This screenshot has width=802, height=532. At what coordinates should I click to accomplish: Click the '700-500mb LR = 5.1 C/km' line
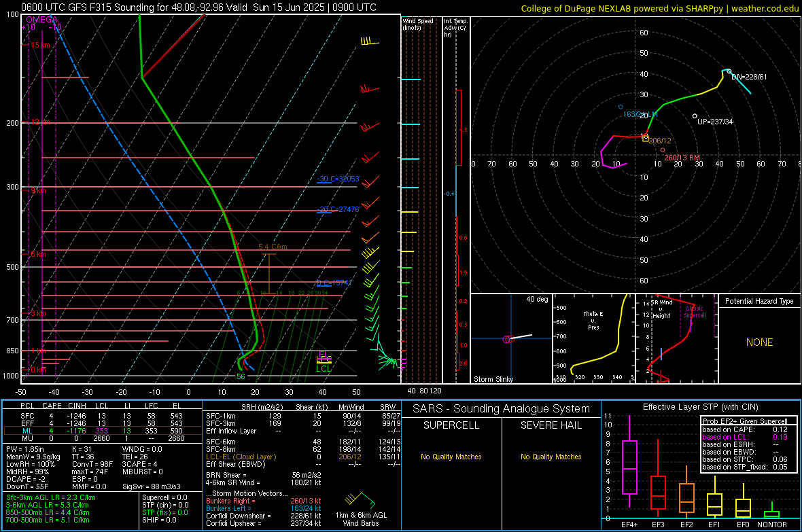48,520
